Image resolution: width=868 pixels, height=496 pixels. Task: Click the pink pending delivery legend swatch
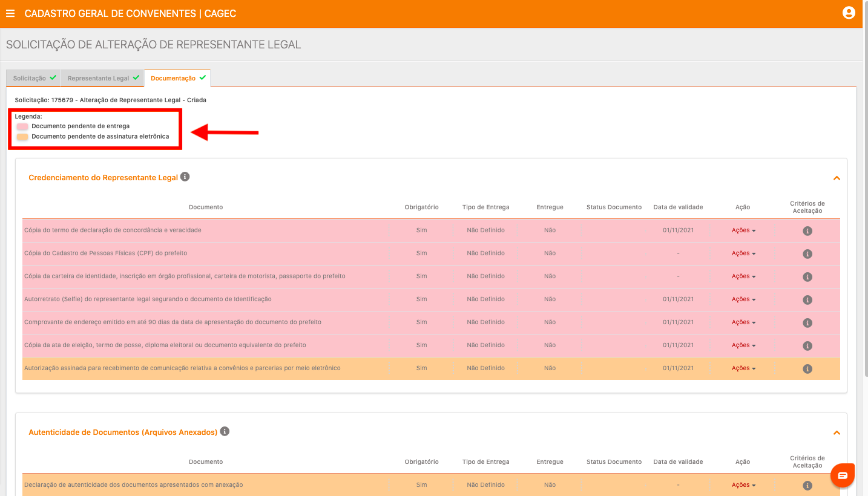tap(22, 126)
